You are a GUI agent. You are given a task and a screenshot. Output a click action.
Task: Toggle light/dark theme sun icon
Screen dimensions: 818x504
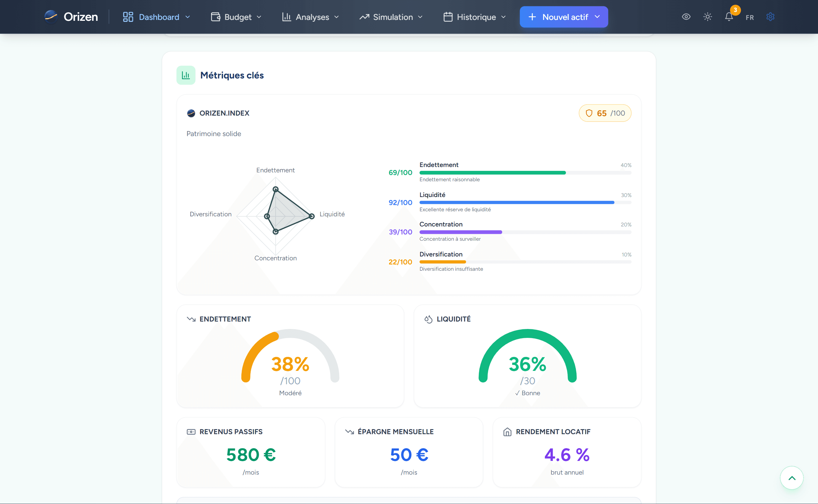707,17
